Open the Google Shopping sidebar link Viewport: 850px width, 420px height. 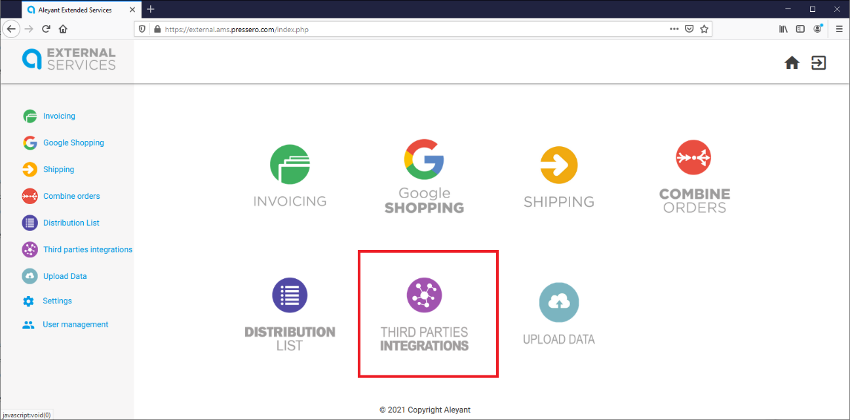tap(74, 143)
